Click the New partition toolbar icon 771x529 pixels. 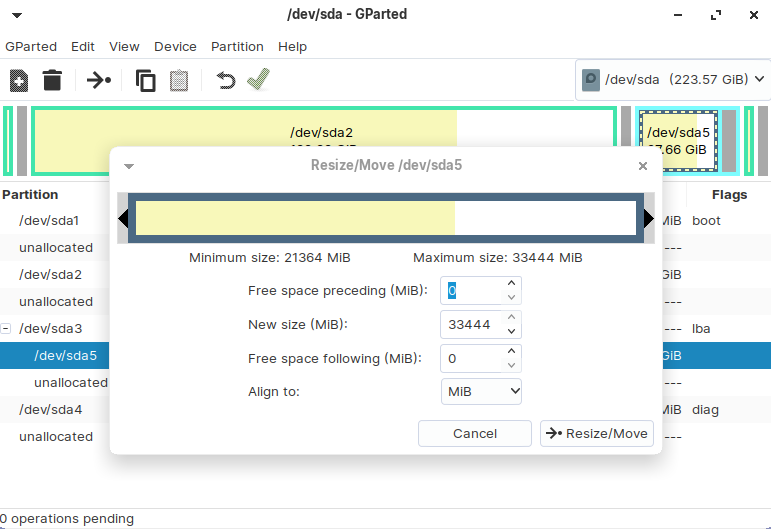coord(19,80)
